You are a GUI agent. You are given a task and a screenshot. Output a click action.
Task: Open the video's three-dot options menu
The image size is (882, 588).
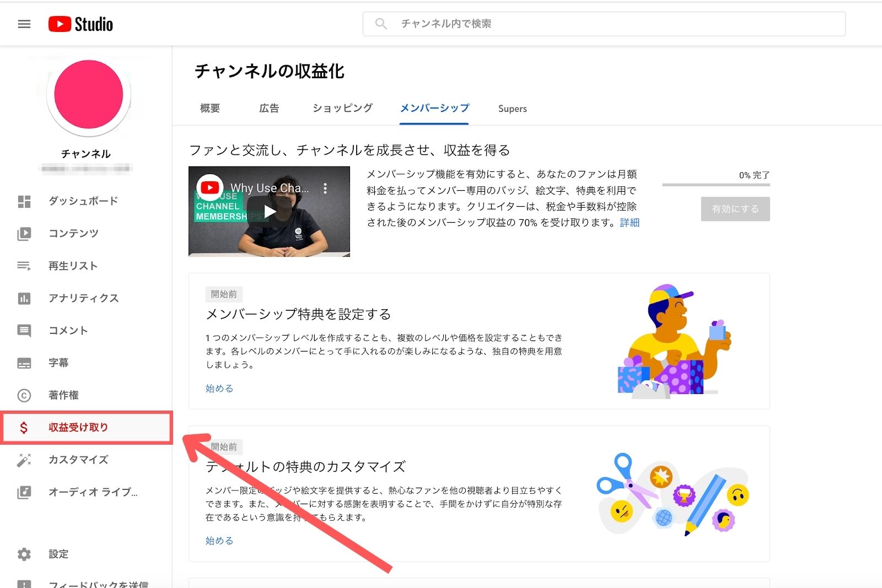[325, 188]
